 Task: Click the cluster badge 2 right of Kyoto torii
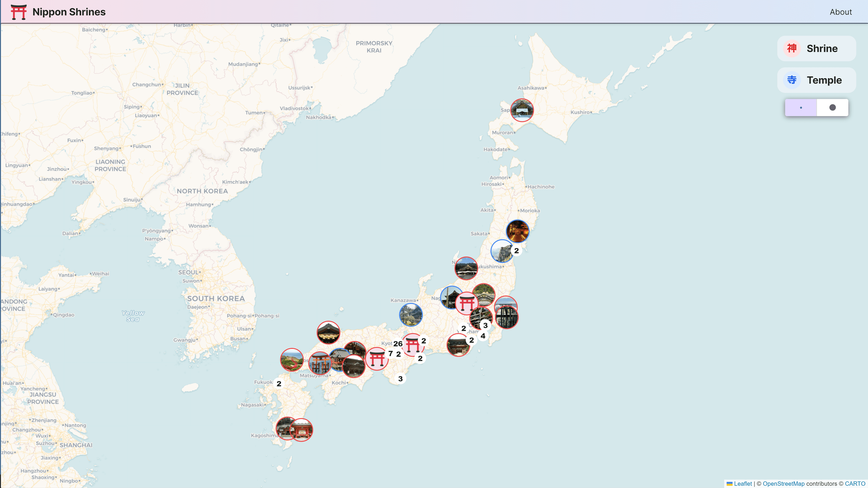pos(424,341)
